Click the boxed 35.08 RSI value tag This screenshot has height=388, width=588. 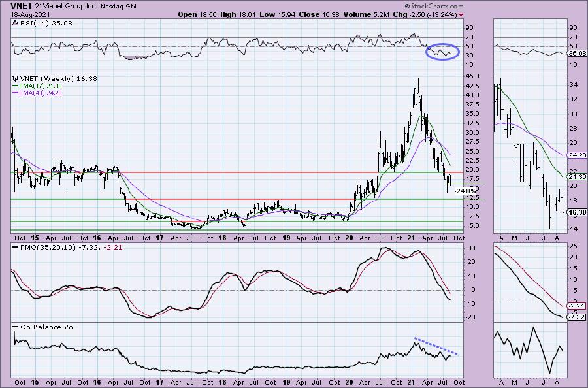577,53
